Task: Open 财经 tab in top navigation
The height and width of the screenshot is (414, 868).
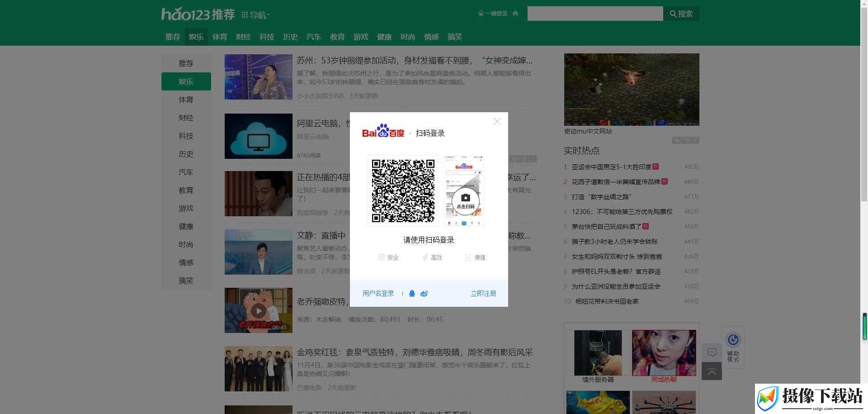Action: pyautogui.click(x=243, y=37)
